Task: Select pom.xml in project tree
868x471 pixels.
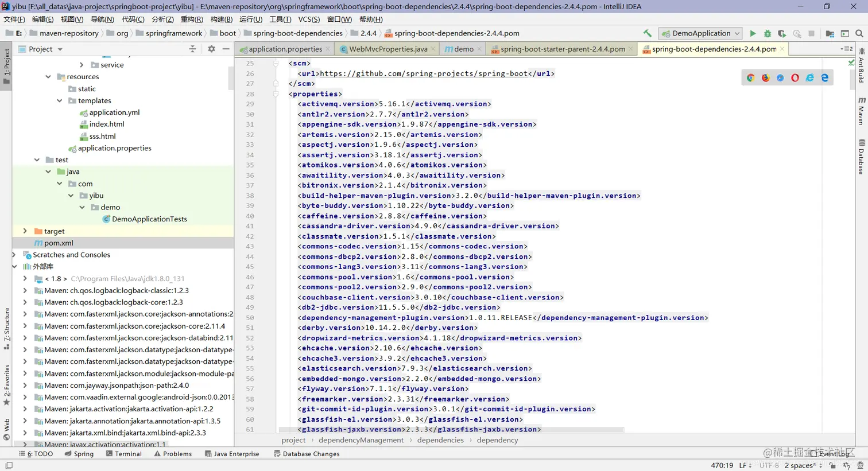Action: (x=59, y=243)
